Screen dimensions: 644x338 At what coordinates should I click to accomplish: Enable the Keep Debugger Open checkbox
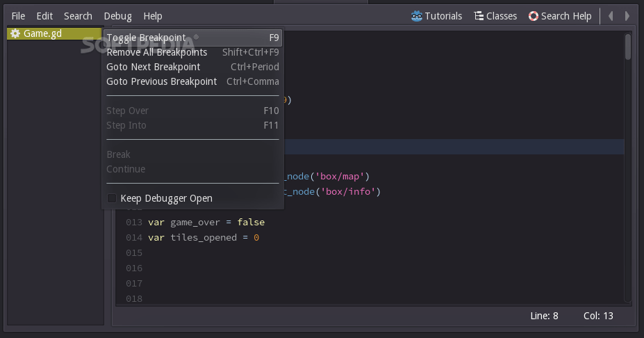(x=112, y=198)
